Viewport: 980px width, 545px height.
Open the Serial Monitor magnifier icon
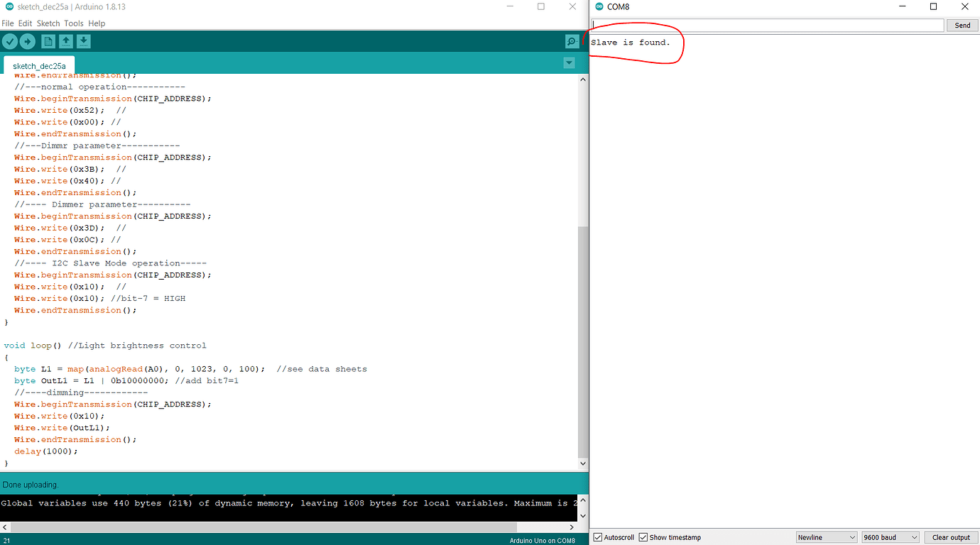click(x=572, y=41)
